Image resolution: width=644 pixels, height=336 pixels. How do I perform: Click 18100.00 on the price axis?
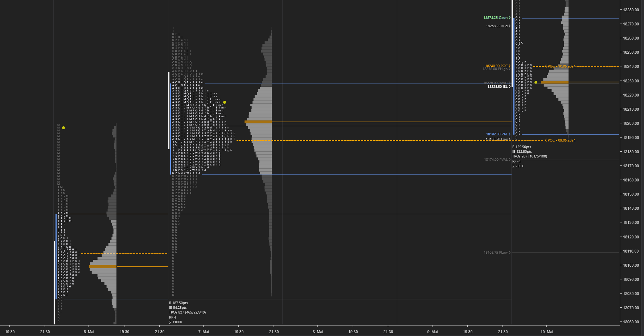[631, 265]
